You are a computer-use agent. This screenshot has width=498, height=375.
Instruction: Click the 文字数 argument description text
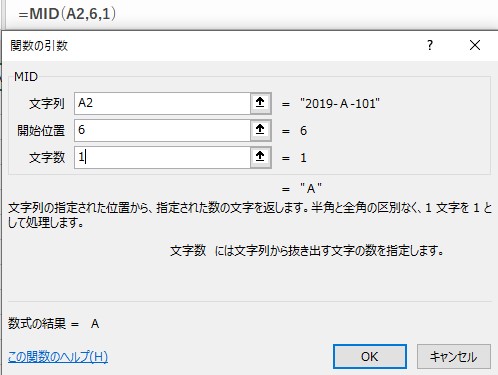pyautogui.click(x=306, y=251)
